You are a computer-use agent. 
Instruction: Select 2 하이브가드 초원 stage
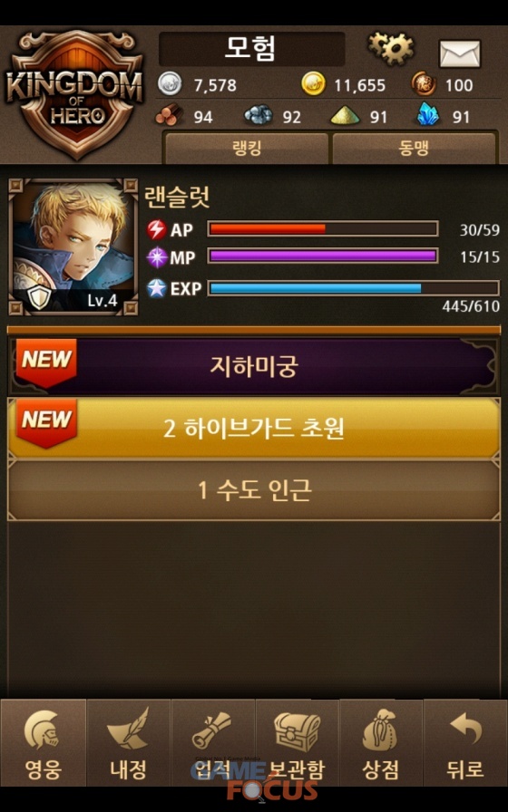254,429
